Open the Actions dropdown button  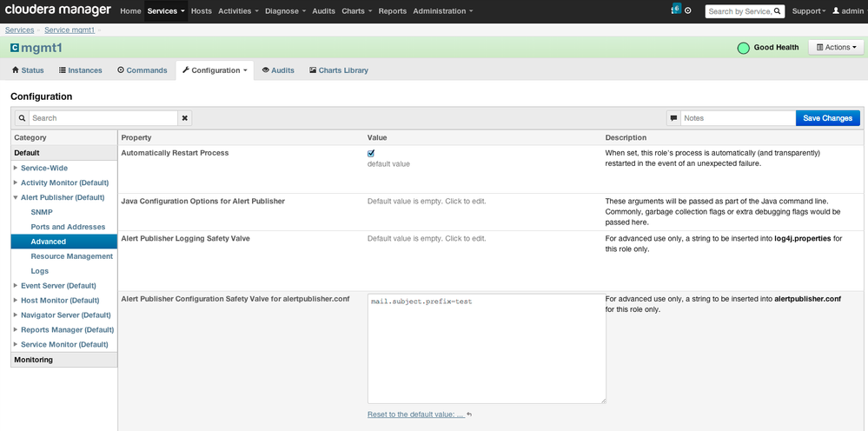pos(837,48)
